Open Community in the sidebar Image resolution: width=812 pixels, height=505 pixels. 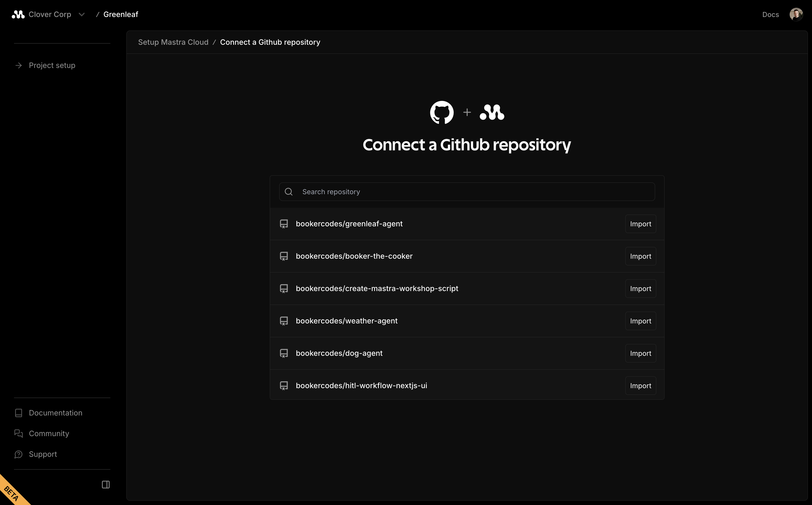click(x=49, y=434)
